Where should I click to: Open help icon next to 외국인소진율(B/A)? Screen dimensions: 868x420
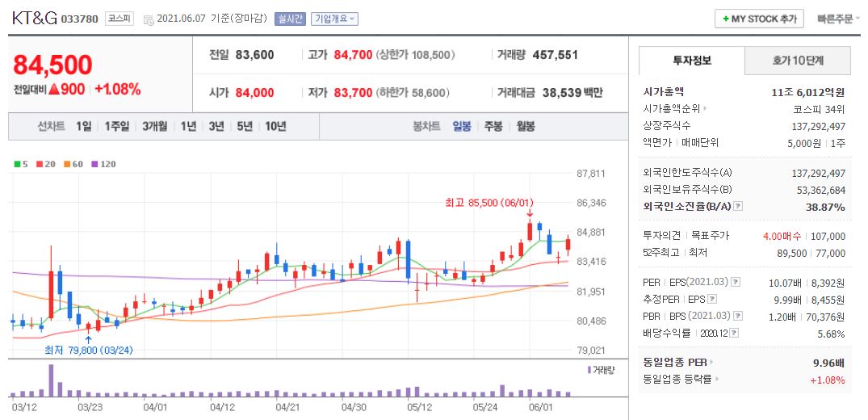pyautogui.click(x=739, y=206)
